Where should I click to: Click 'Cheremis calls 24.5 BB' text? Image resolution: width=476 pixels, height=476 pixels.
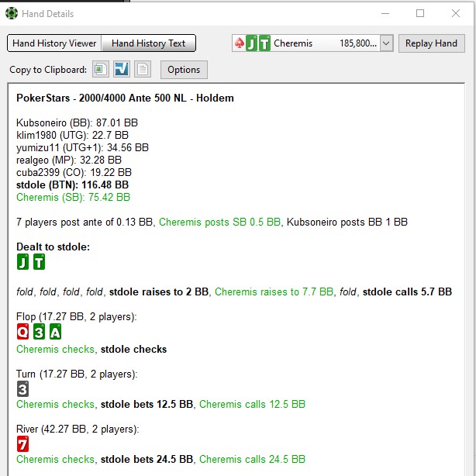pyautogui.click(x=252, y=459)
